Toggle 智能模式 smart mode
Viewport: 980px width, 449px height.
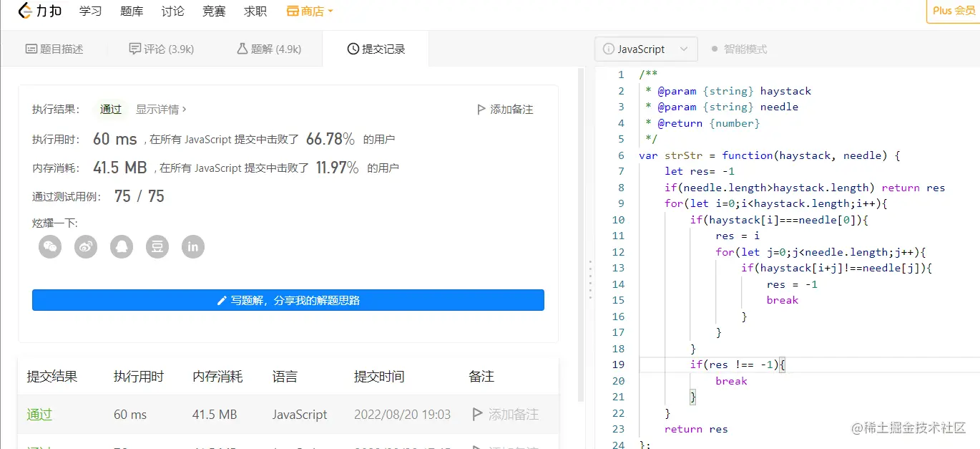pos(739,49)
